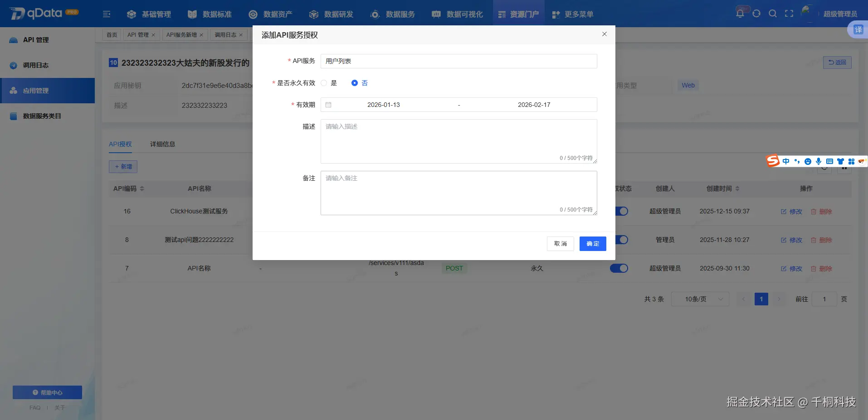Image resolution: width=868 pixels, height=420 pixels.
Task: Go to next page with right chevron
Action: point(780,299)
